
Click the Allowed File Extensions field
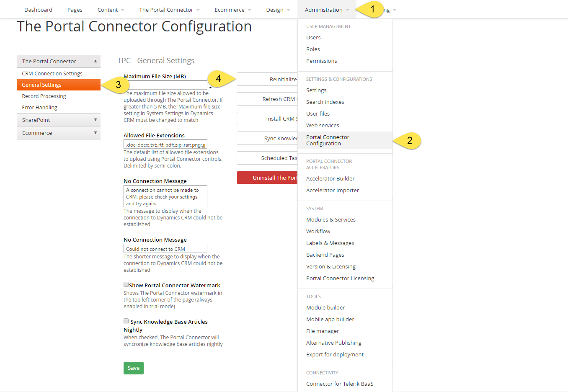point(165,144)
